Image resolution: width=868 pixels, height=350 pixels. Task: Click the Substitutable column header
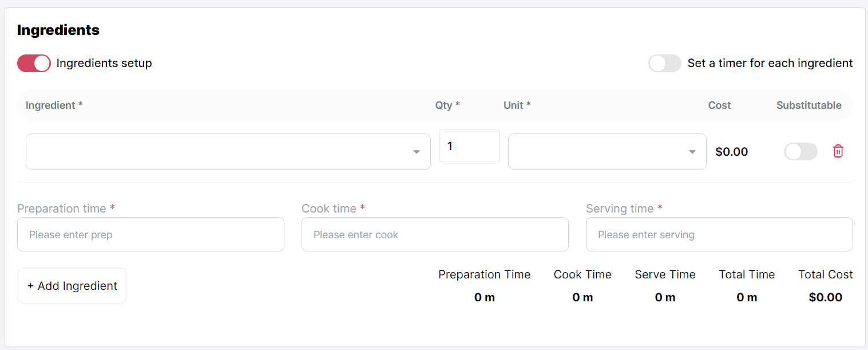pyautogui.click(x=808, y=105)
